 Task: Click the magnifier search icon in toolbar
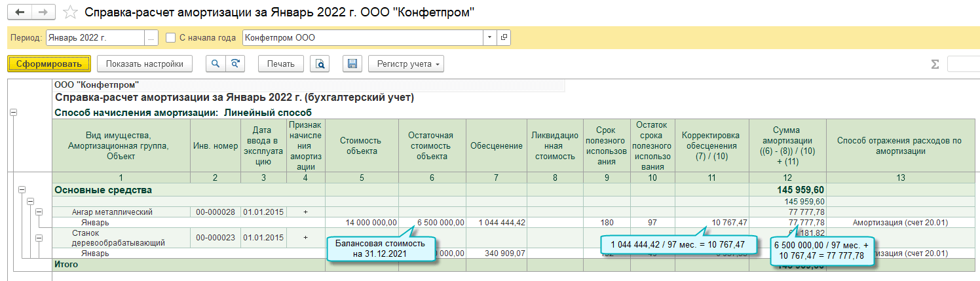(215, 64)
